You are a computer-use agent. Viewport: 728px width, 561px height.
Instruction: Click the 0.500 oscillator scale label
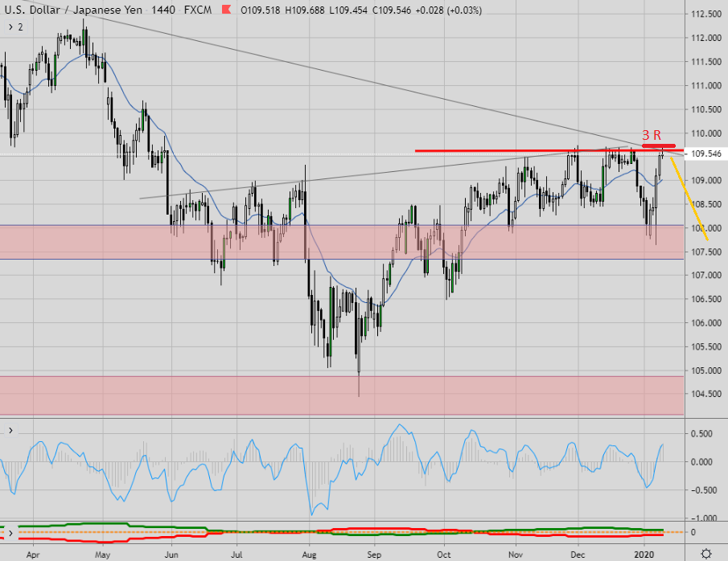coord(701,434)
